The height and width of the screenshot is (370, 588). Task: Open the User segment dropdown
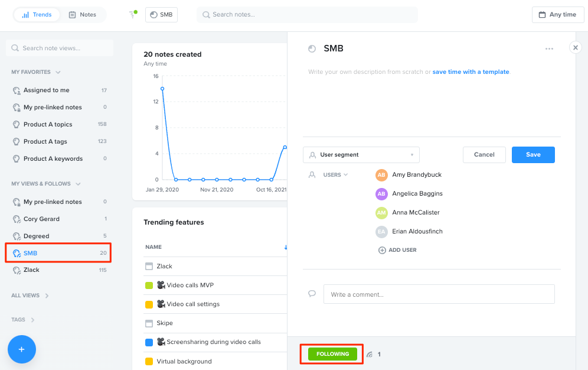tap(361, 155)
